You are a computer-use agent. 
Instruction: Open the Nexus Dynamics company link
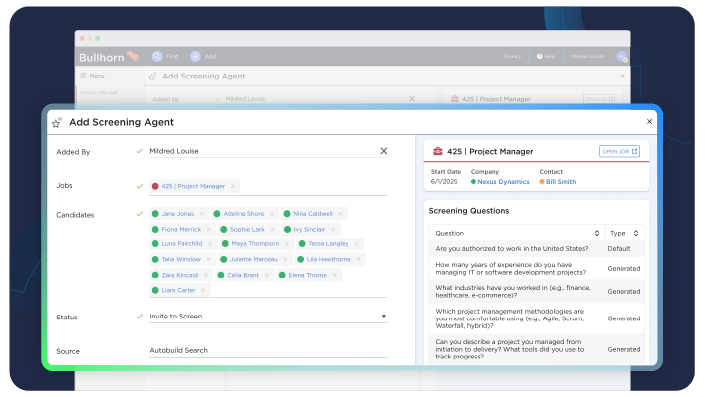(x=503, y=182)
